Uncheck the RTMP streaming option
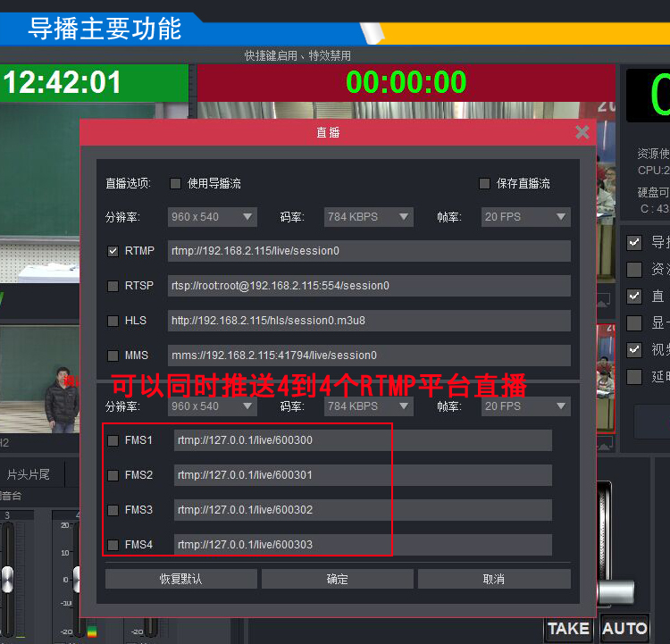This screenshot has width=670, height=644. tap(113, 251)
